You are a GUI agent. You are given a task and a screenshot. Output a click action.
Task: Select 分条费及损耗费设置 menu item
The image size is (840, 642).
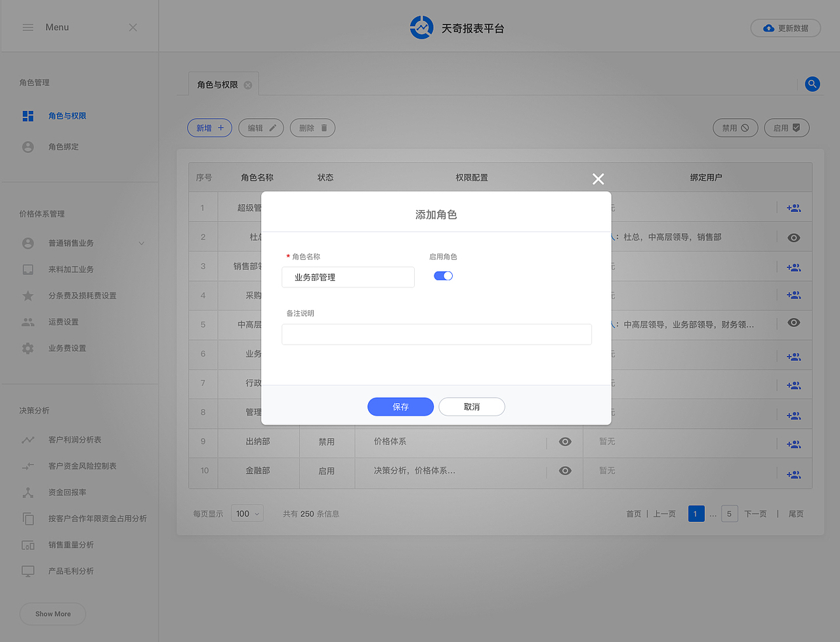(82, 296)
